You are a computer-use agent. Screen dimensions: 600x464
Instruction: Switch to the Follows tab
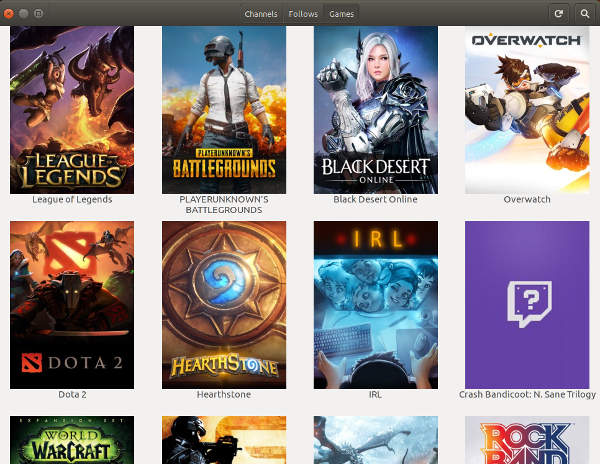tap(303, 14)
